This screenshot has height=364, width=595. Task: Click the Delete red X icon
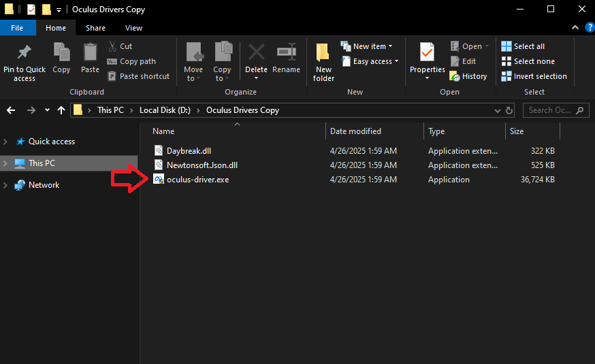256,52
